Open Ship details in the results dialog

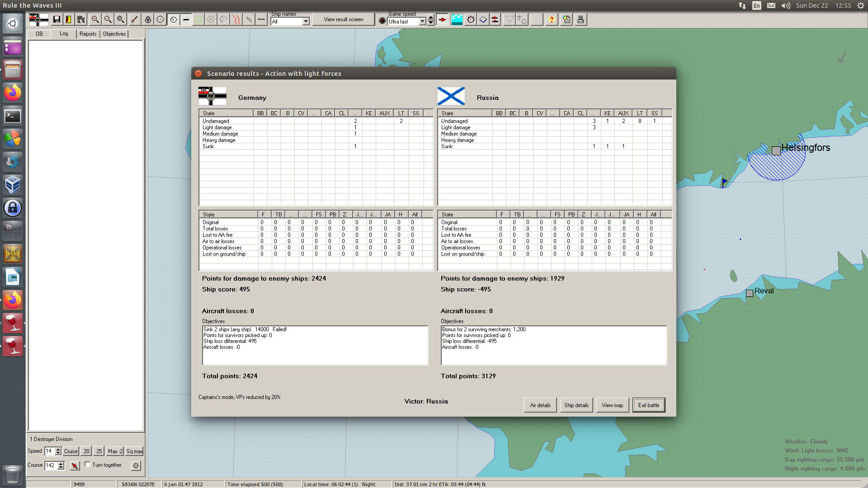point(576,405)
